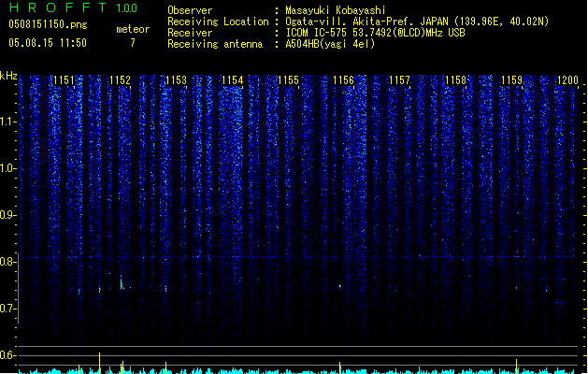Click the 0.9 kHz axis tick label
This screenshot has width=588, height=374.
[7, 215]
